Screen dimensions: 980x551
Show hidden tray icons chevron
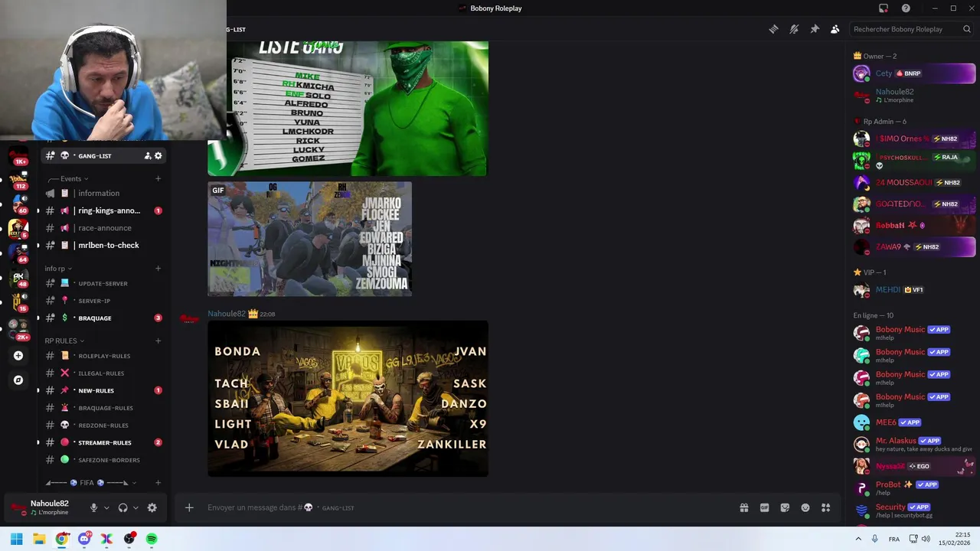click(858, 539)
